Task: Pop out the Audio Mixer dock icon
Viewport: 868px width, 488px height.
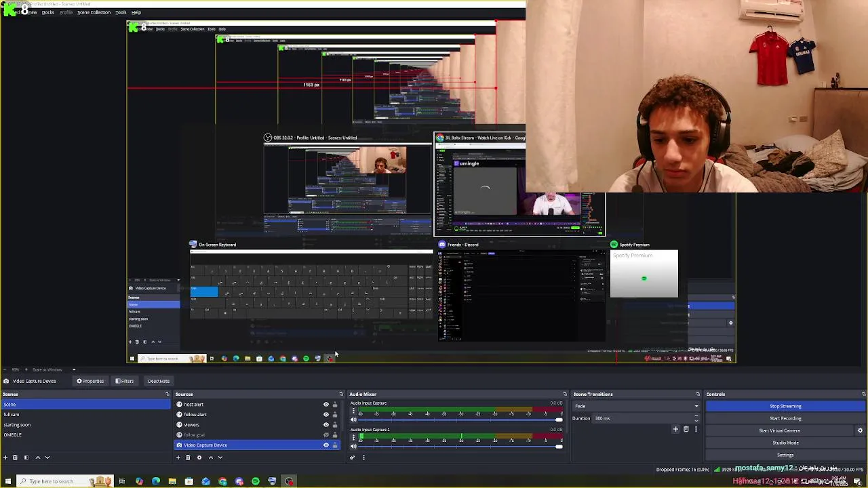Action: pos(565,394)
